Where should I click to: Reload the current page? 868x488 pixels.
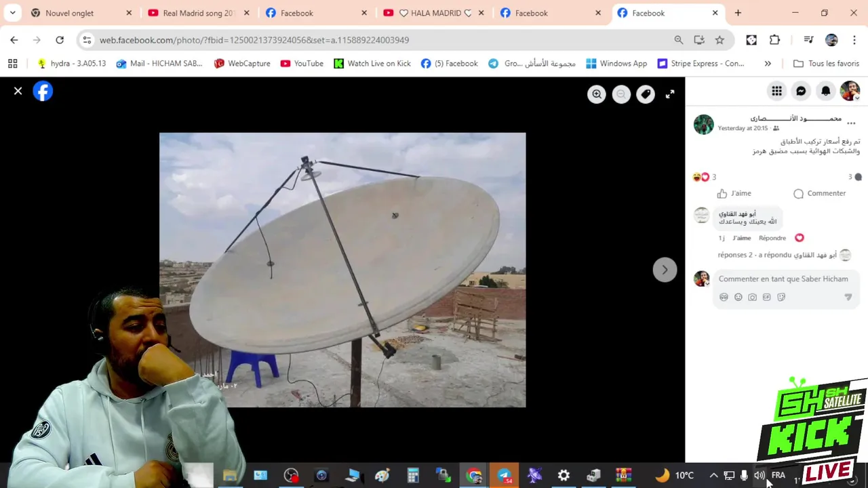[60, 40]
